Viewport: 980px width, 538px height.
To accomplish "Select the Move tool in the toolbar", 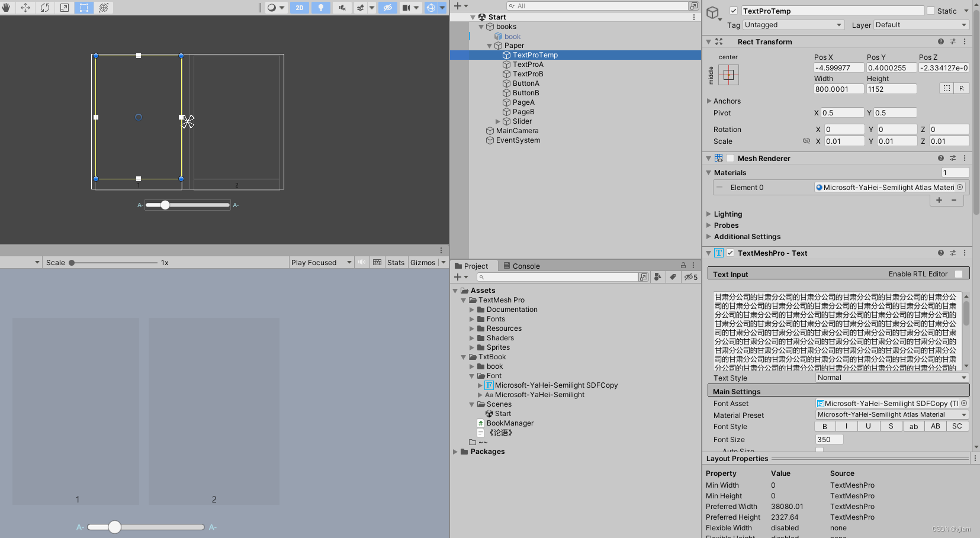I will (x=25, y=8).
